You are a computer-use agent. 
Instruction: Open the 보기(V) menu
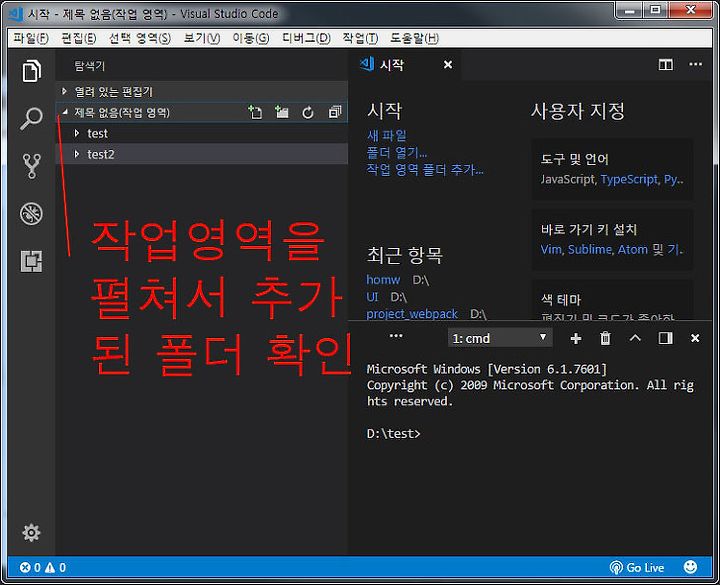[202, 38]
